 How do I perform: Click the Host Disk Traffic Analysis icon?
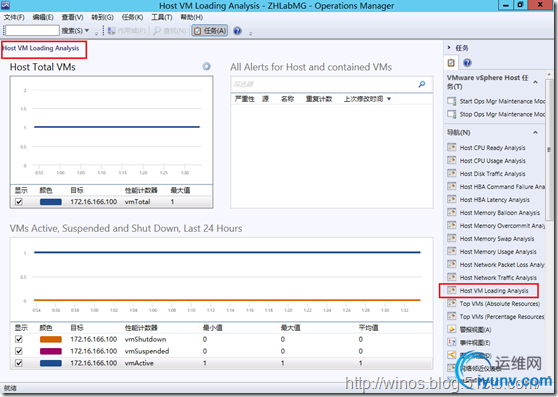tap(452, 173)
